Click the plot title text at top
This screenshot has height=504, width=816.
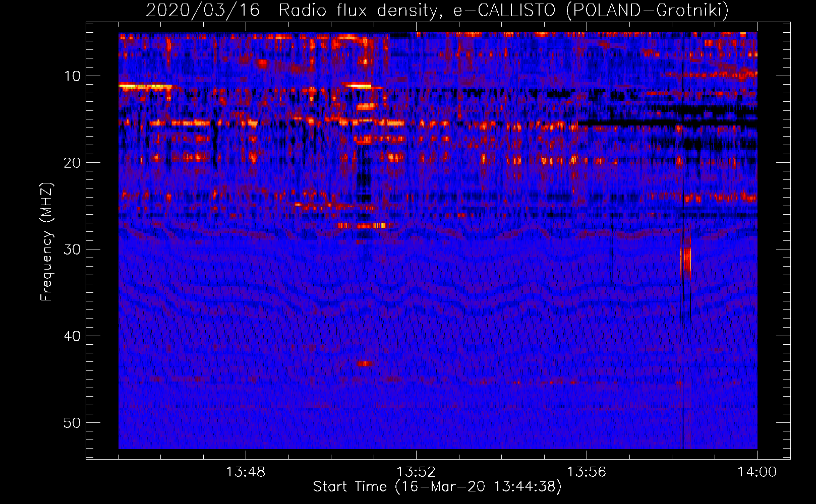point(437,10)
